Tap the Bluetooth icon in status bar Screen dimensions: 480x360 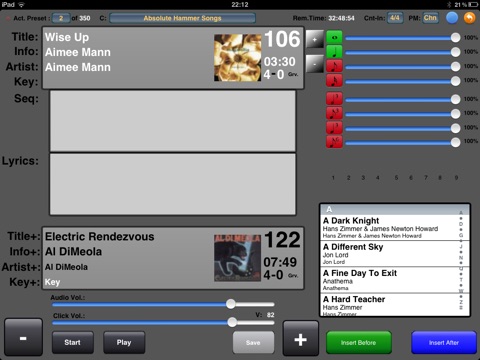pyautogui.click(x=449, y=5)
